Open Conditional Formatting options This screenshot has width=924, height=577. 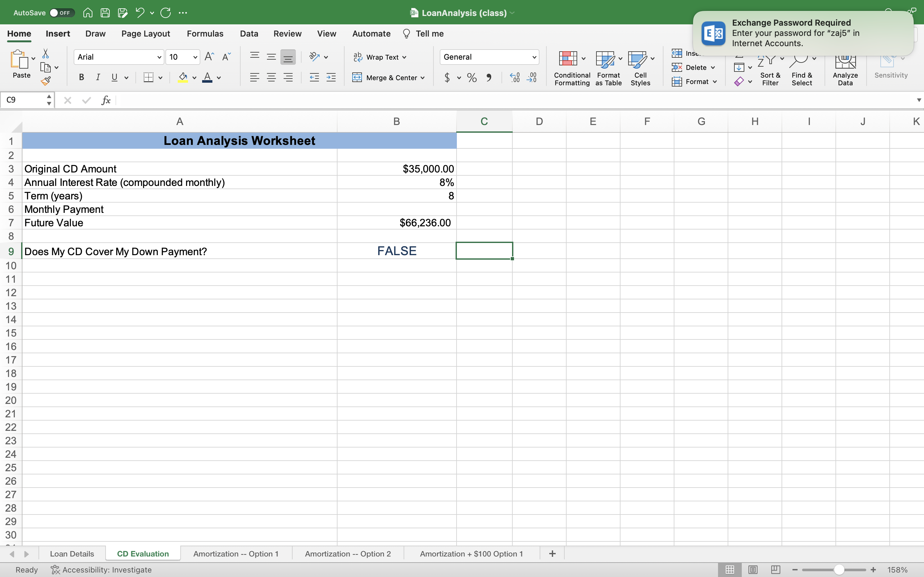tap(570, 68)
